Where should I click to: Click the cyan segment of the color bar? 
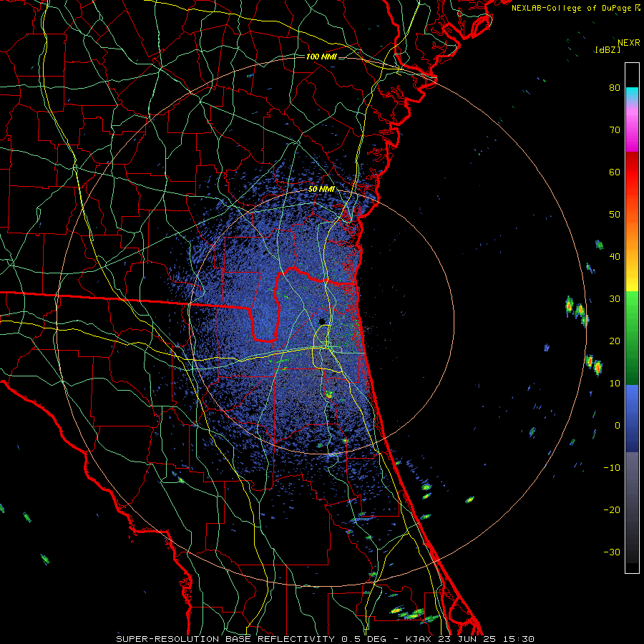pos(632,94)
